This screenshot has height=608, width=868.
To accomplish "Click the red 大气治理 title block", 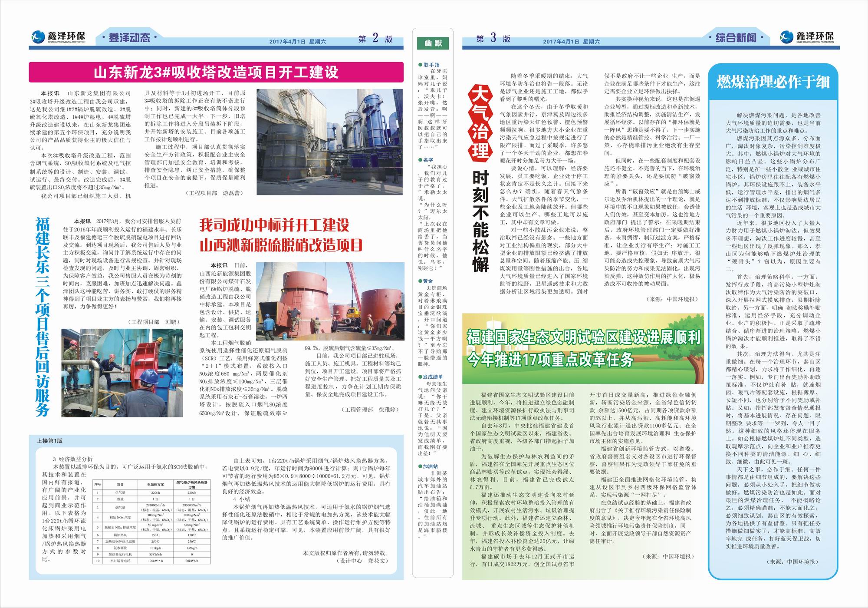I will [x=480, y=122].
